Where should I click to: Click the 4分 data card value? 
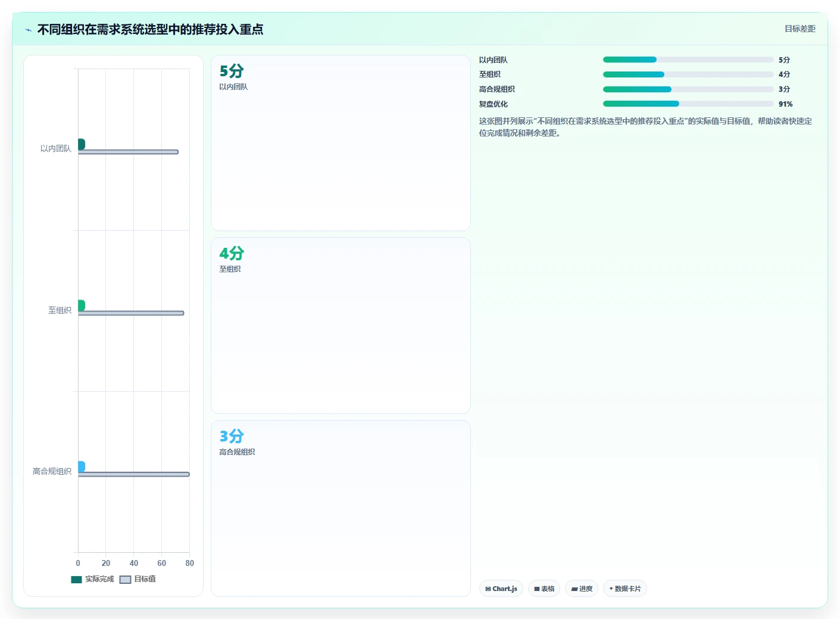click(232, 254)
